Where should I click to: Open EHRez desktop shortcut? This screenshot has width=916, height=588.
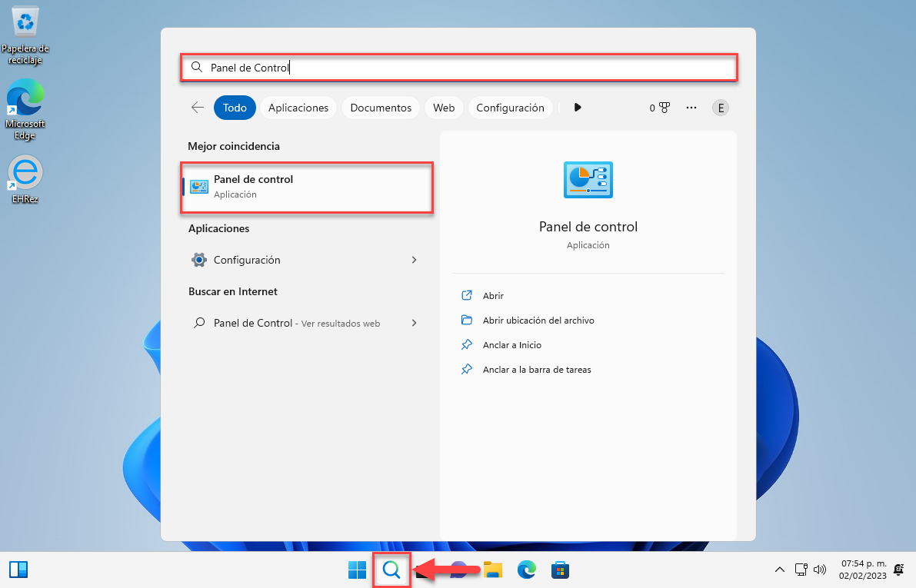25,179
